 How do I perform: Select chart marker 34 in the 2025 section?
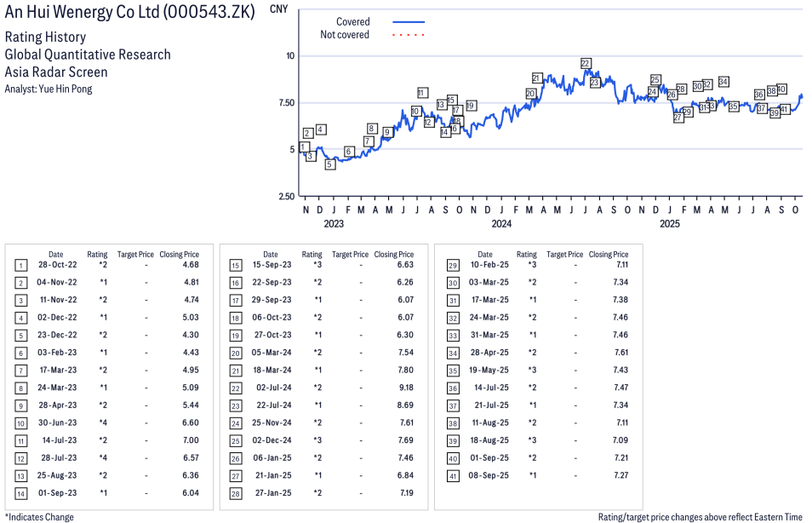click(x=723, y=82)
